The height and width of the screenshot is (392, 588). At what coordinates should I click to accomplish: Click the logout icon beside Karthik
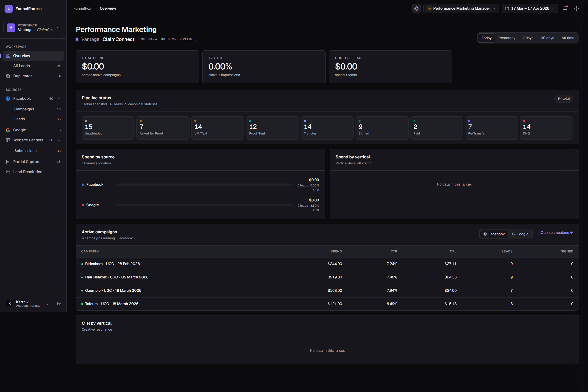[x=59, y=303]
